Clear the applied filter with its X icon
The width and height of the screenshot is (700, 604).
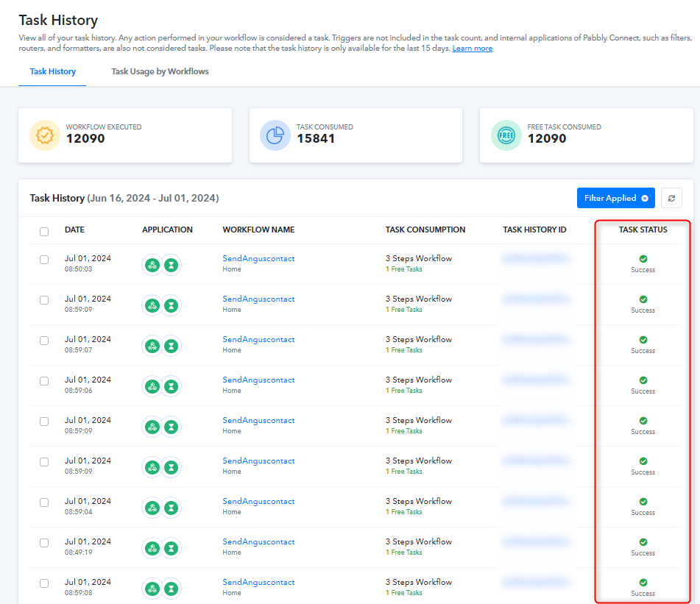pos(645,199)
